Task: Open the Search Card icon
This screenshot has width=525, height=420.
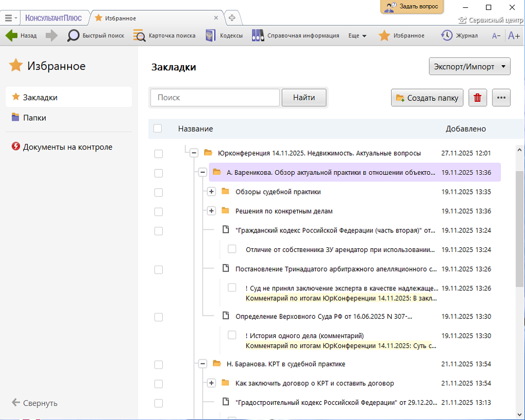Action: coord(139,36)
